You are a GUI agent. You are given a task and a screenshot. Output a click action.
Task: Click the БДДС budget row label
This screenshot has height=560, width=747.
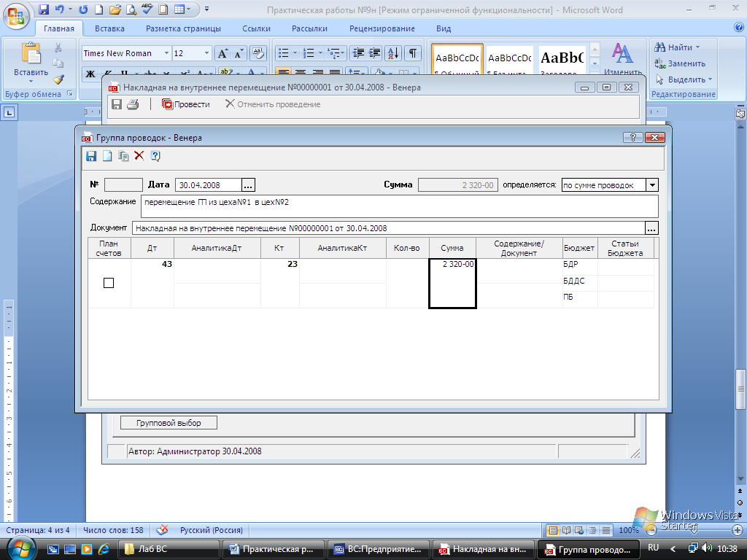[x=573, y=281]
